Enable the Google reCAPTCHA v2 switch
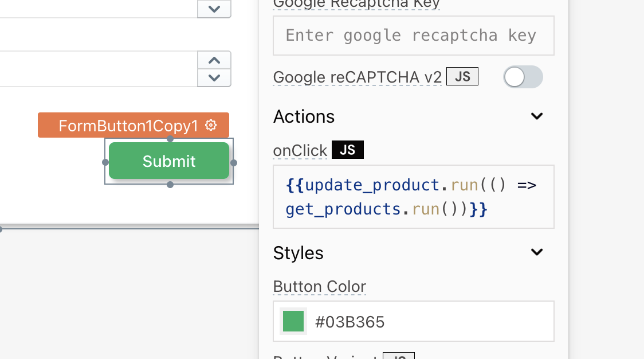644x359 pixels. click(x=523, y=76)
